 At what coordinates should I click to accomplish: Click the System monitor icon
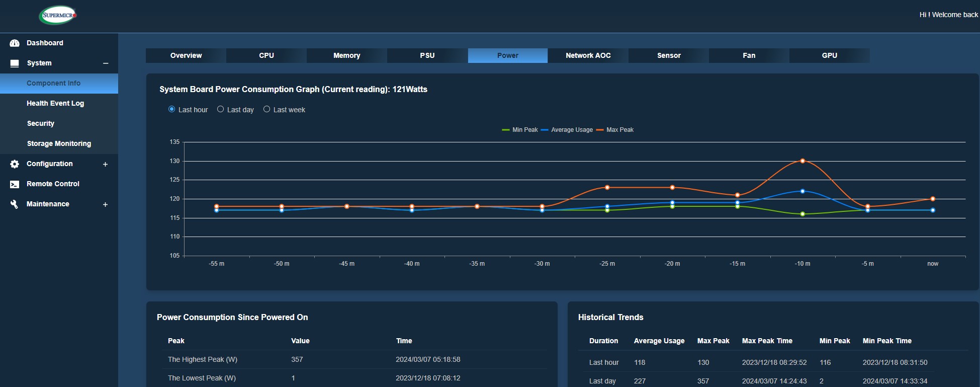15,63
